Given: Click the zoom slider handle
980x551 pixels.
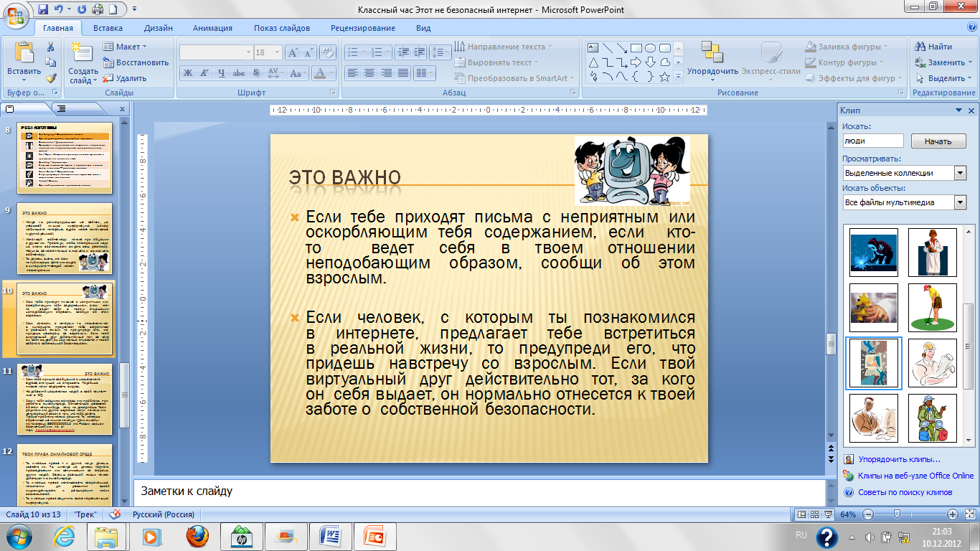Looking at the screenshot, I should pyautogui.click(x=897, y=514).
